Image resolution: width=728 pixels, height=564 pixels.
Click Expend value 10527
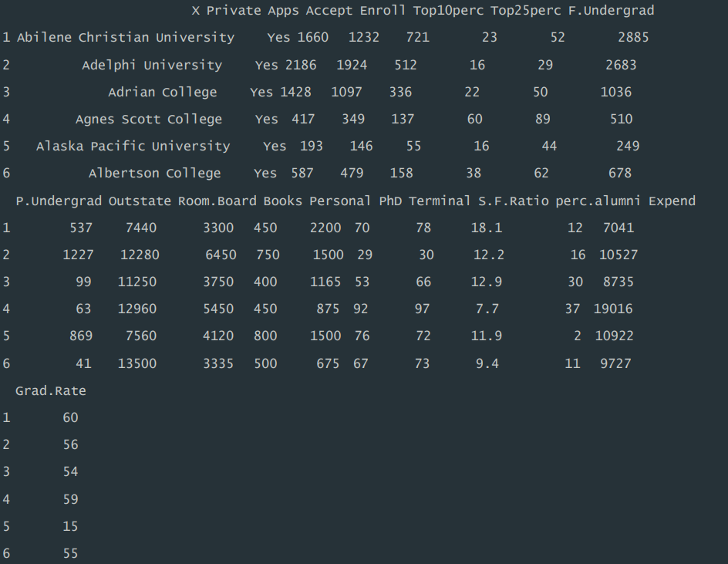[618, 255]
